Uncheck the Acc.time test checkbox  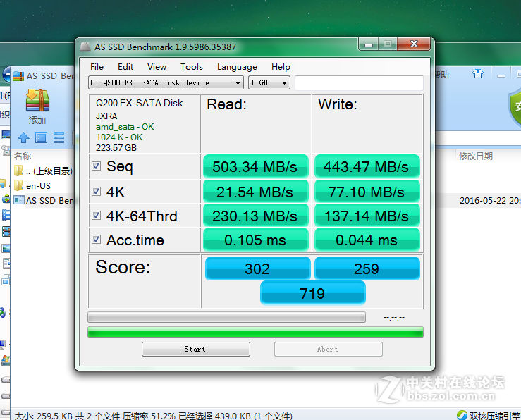tap(97, 239)
